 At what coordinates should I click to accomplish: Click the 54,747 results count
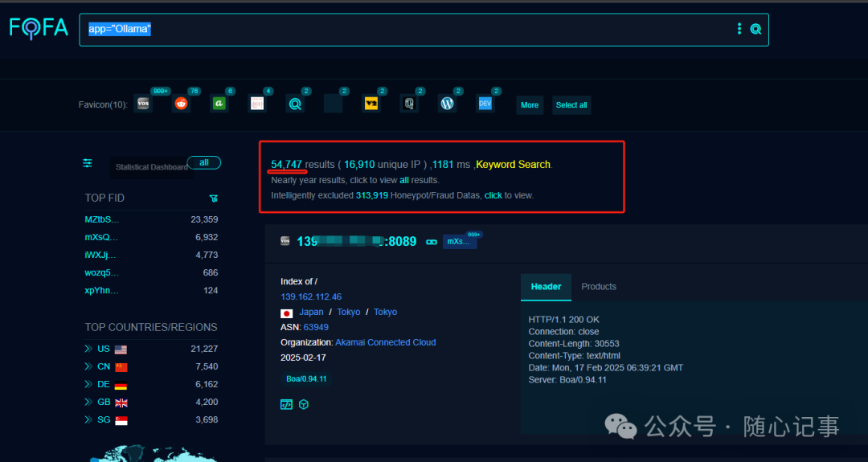[286, 165]
